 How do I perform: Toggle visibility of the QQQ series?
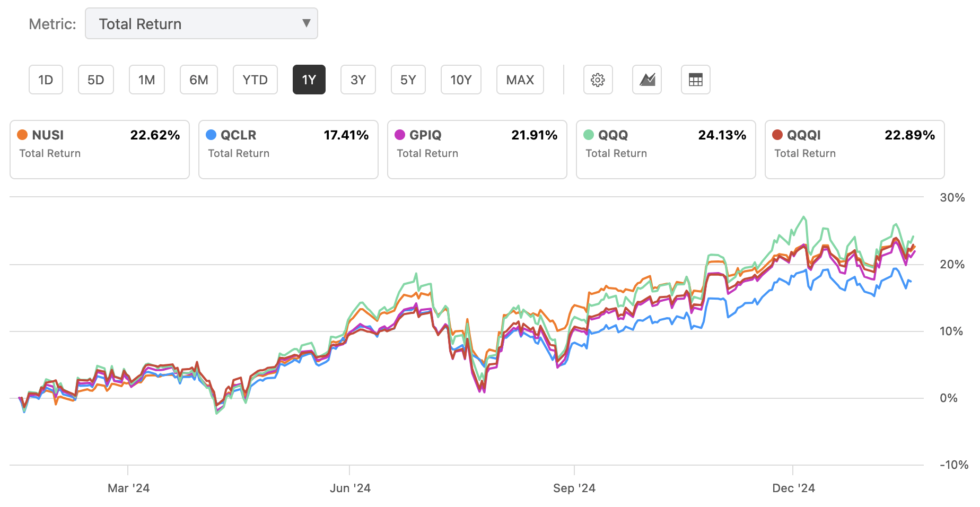tap(666, 148)
